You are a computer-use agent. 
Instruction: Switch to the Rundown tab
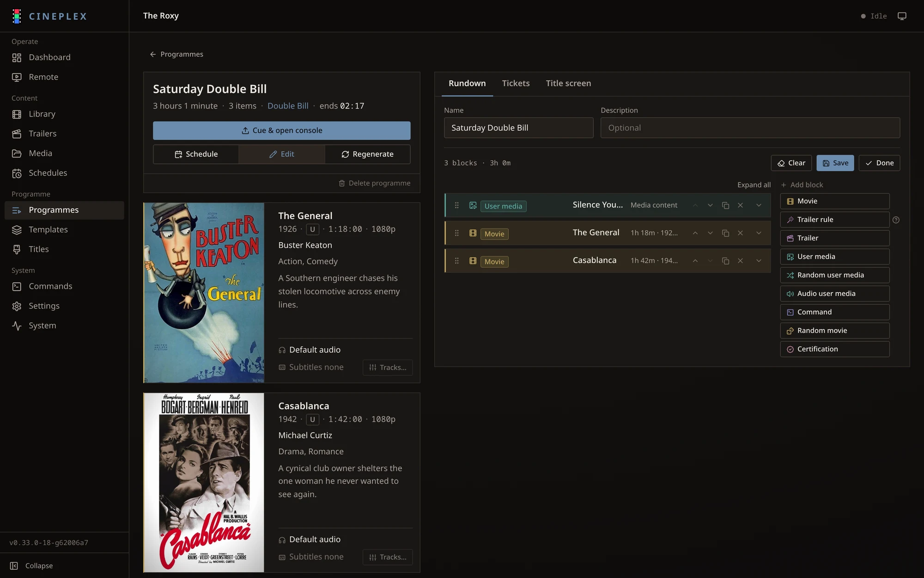(467, 83)
